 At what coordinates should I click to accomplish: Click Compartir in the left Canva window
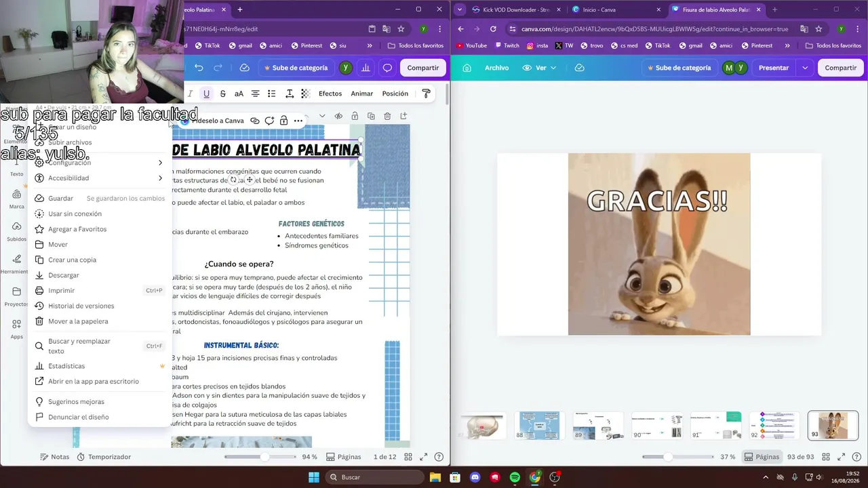point(423,68)
